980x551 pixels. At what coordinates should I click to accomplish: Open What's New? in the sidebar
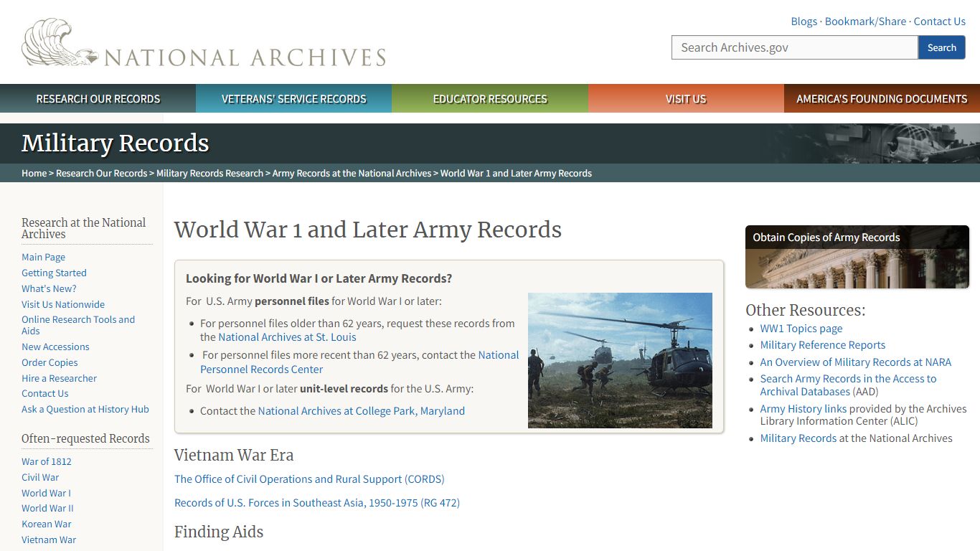(49, 288)
